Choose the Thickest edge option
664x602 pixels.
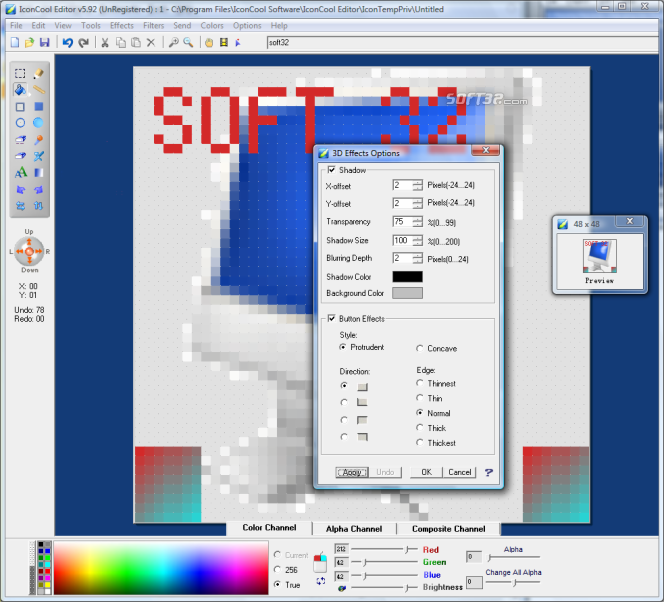[x=420, y=442]
